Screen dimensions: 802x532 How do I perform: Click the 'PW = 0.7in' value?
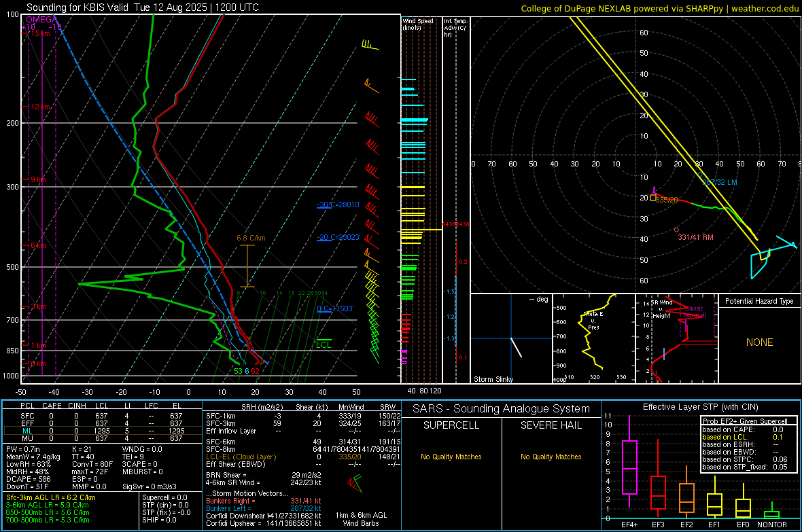[23, 449]
